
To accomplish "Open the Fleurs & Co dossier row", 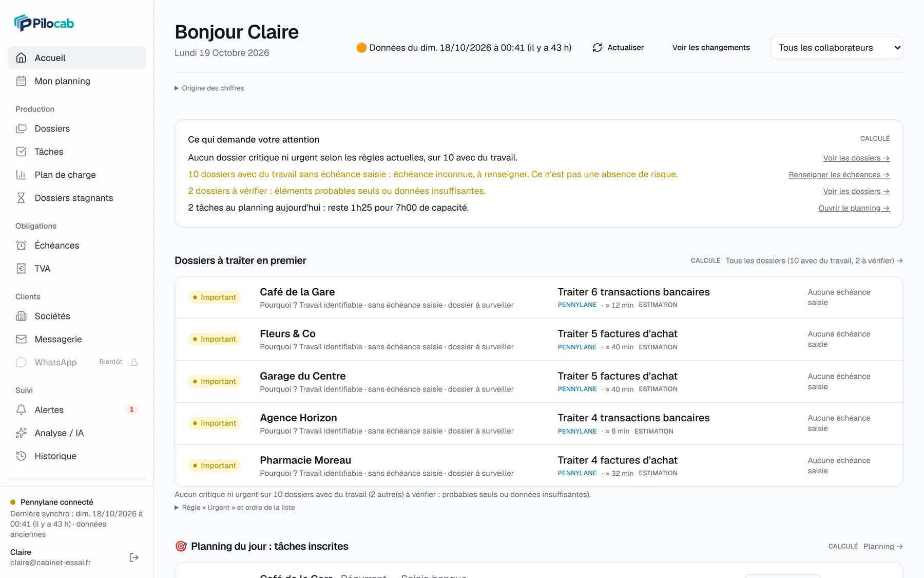I will 538,340.
